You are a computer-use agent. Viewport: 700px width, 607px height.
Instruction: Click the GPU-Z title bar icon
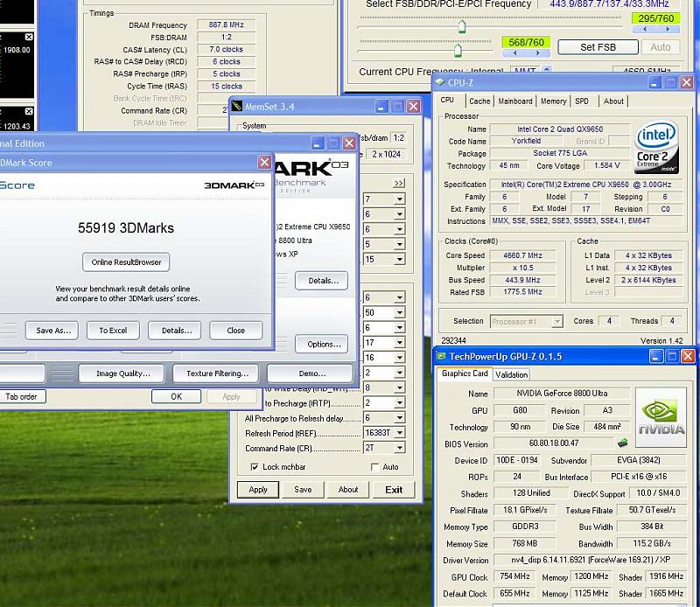(x=441, y=356)
